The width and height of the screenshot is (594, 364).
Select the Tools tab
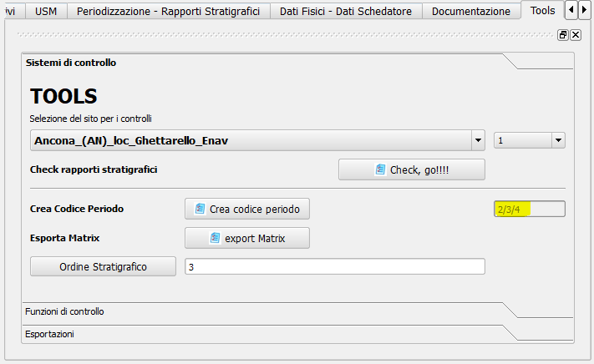tap(542, 10)
